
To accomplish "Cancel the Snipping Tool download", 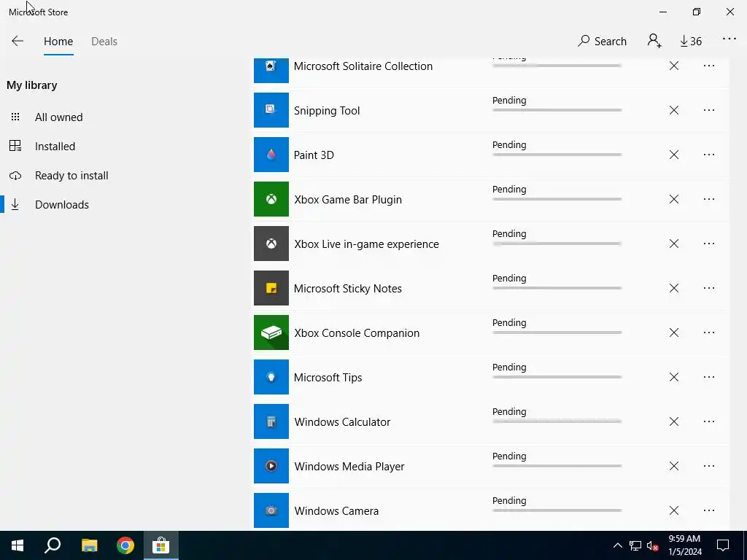I will (x=673, y=110).
